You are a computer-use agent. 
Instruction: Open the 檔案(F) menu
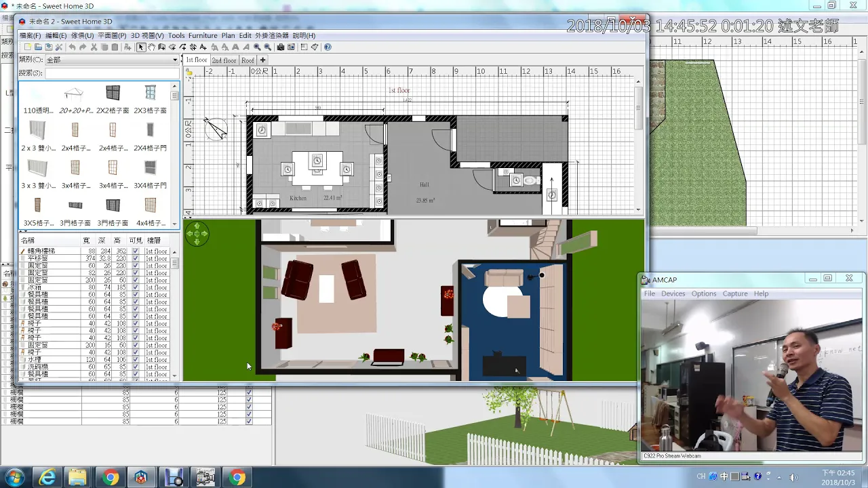pyautogui.click(x=30, y=35)
